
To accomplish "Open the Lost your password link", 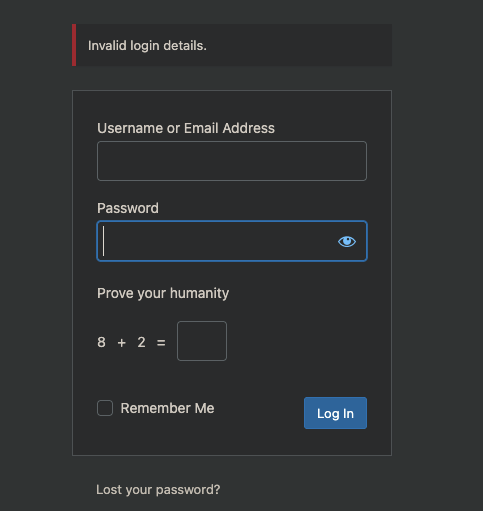I will (158, 490).
